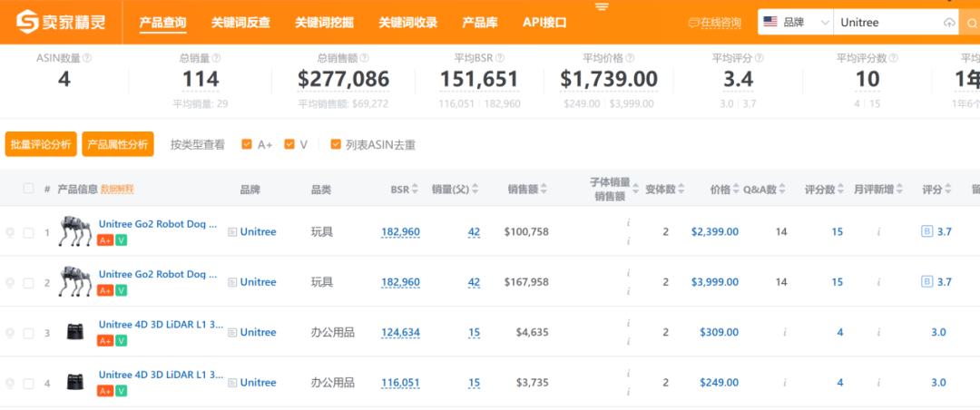Click the help icon beside 总销量
This screenshot has height=410, width=980.
[x=216, y=58]
